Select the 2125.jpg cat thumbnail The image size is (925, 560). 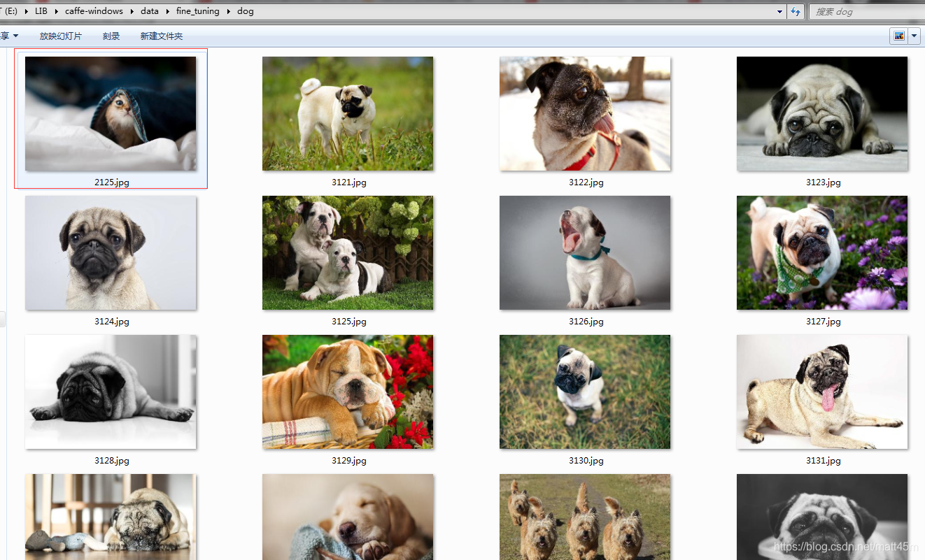[111, 113]
